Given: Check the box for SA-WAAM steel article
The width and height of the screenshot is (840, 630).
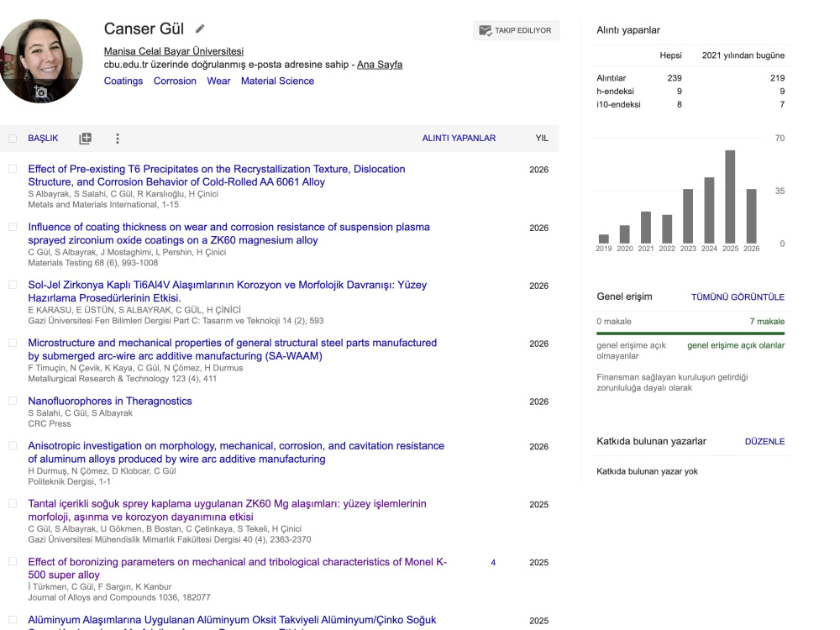Looking at the screenshot, I should [13, 343].
